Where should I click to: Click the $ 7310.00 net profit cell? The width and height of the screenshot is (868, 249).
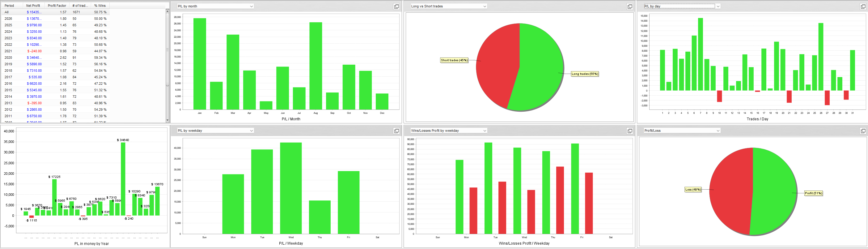tap(34, 71)
